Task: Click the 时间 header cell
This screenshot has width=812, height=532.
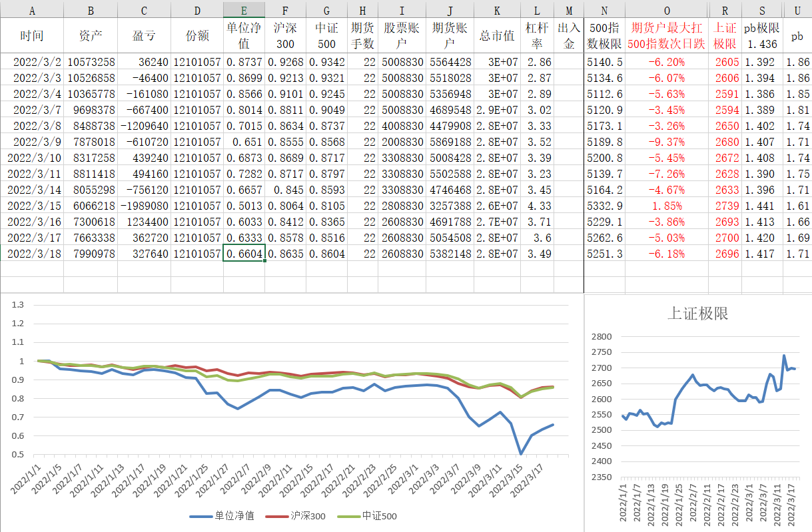Action: [x=32, y=36]
